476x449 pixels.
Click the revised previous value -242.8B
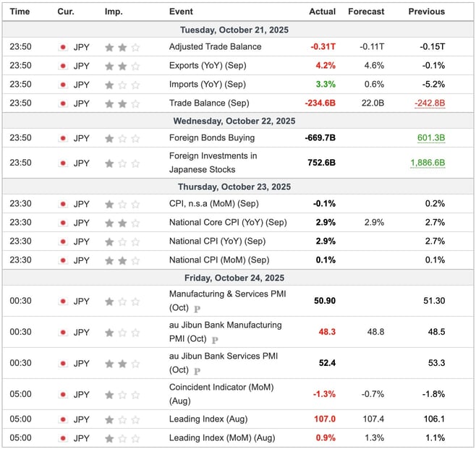coord(430,103)
